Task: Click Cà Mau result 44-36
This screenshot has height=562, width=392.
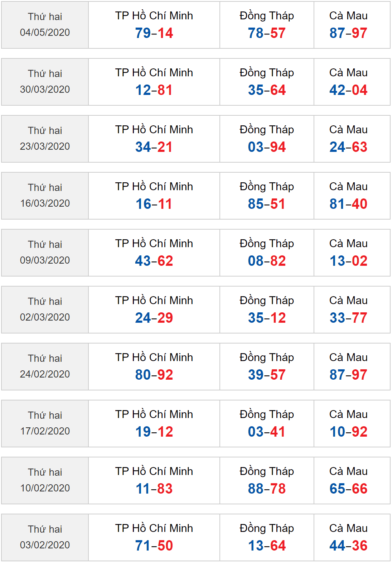Action: pyautogui.click(x=348, y=546)
